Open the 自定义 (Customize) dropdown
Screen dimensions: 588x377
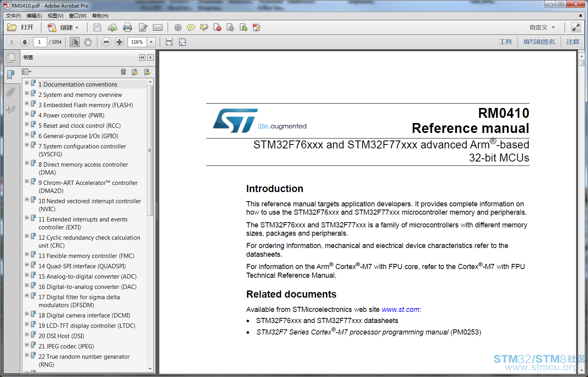542,27
